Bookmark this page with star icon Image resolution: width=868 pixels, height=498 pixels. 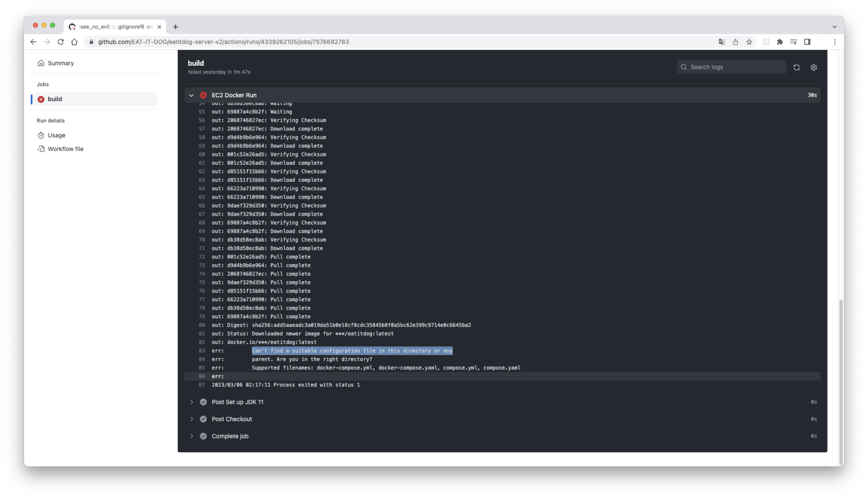[749, 42]
